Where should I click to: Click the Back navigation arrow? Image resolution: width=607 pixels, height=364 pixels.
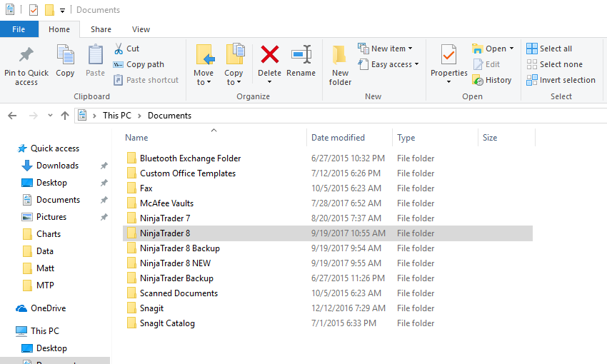click(x=12, y=116)
